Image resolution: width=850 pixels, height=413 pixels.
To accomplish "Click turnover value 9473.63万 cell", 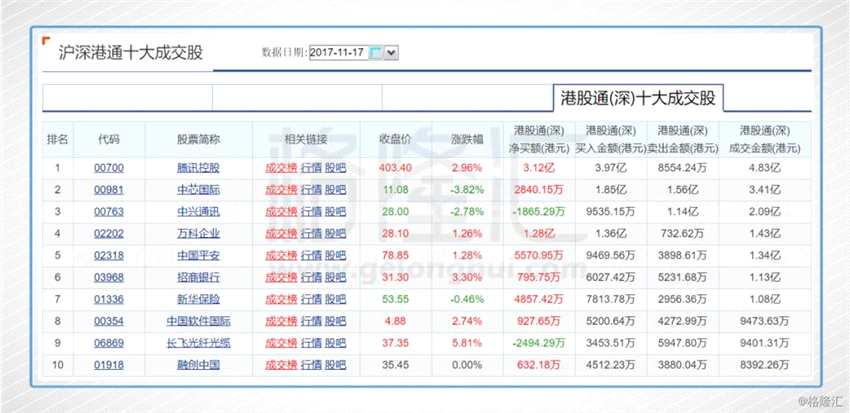I will (x=765, y=321).
